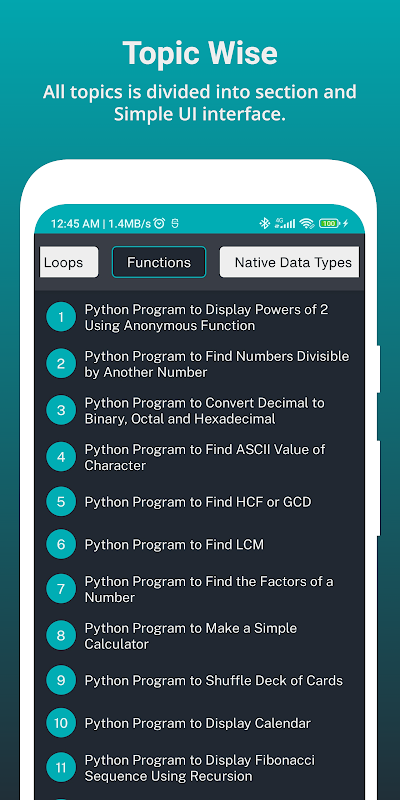Select the Functions tab
Viewport: 400px width, 800px height.
[x=159, y=262]
